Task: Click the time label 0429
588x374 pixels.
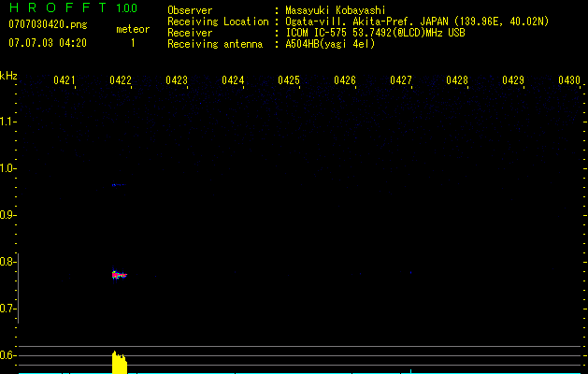Action: 513,79
